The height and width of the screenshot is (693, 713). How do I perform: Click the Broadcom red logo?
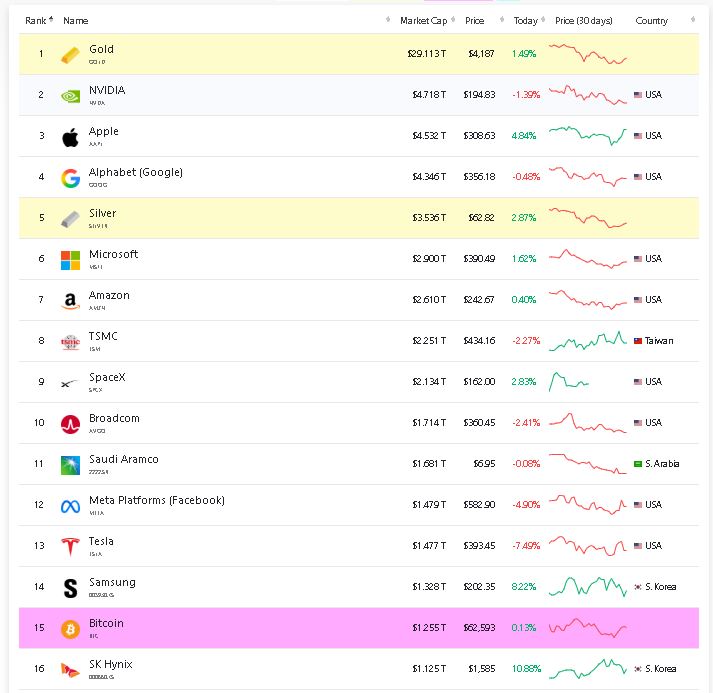pos(70,424)
